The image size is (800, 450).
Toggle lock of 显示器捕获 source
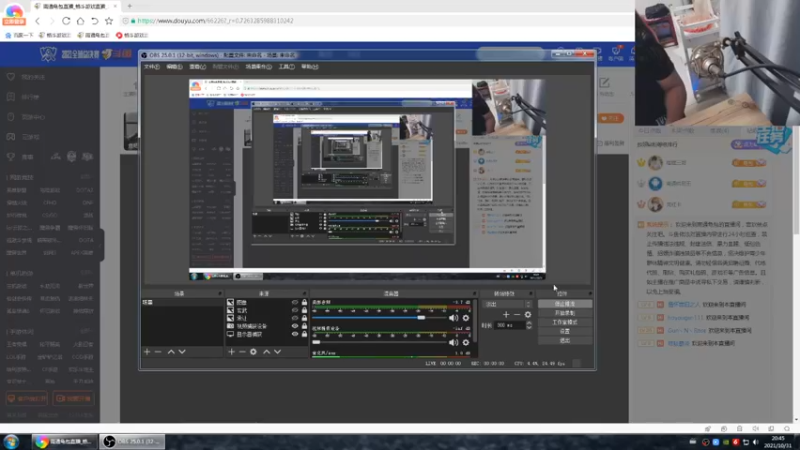coord(305,334)
